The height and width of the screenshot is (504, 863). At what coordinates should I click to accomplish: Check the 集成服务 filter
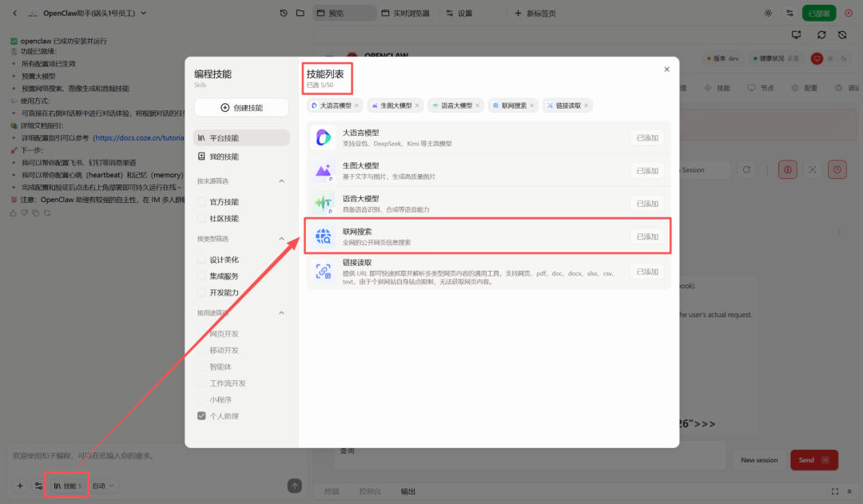201,276
